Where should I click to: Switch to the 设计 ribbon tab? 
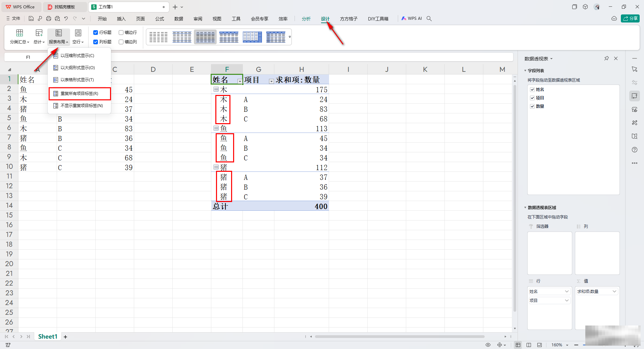pos(325,19)
